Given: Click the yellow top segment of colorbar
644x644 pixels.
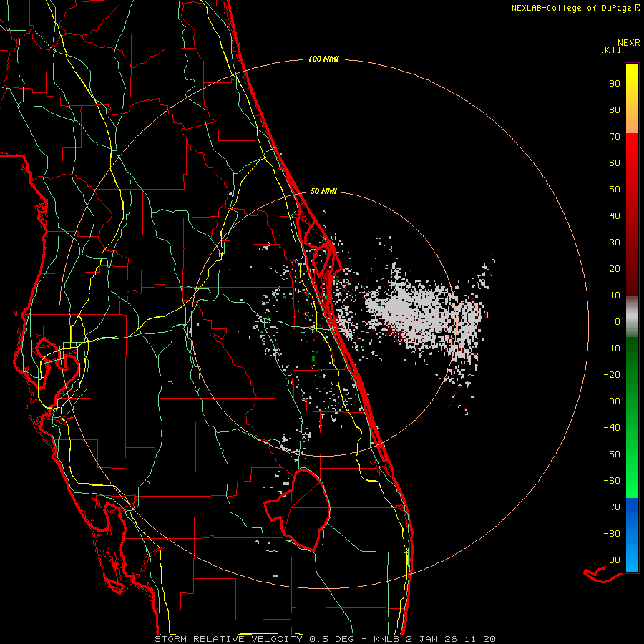Looking at the screenshot, I should click(632, 99).
